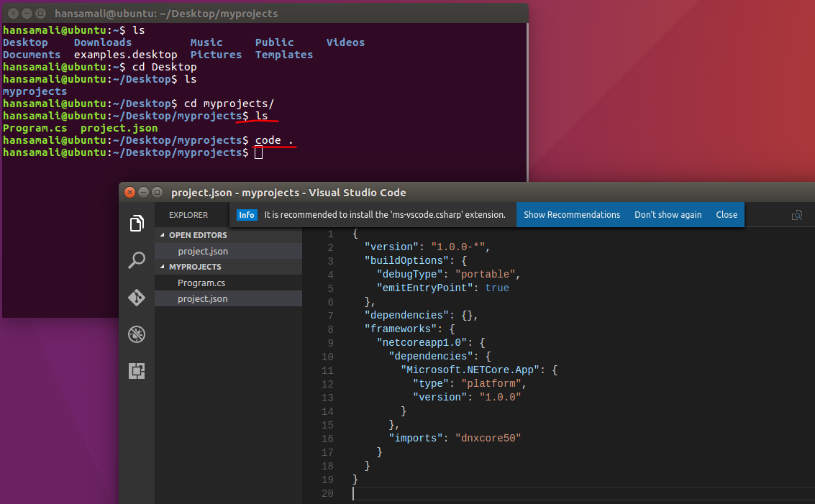
Task: Click the "dnxcore50" value on line 16
Action: (x=488, y=438)
